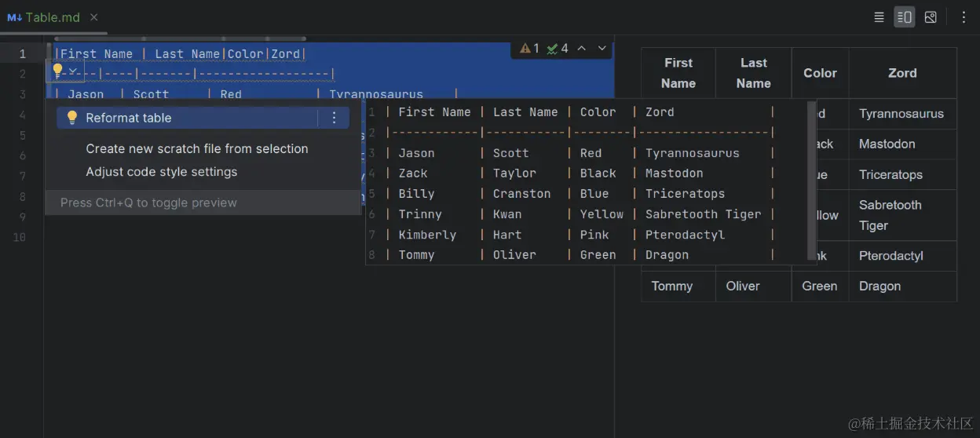Click the 'Last Name' header in the rendered preview
The width and height of the screenshot is (980, 438).
[754, 73]
